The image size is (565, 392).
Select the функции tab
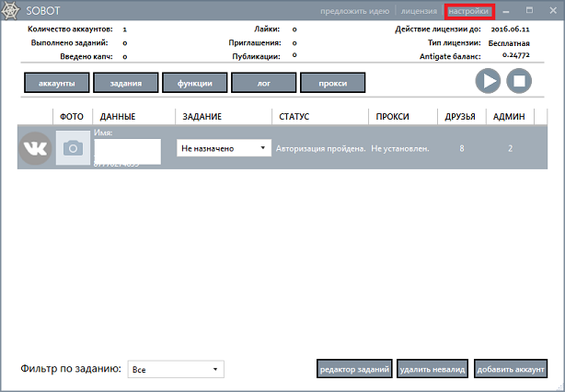tap(194, 83)
